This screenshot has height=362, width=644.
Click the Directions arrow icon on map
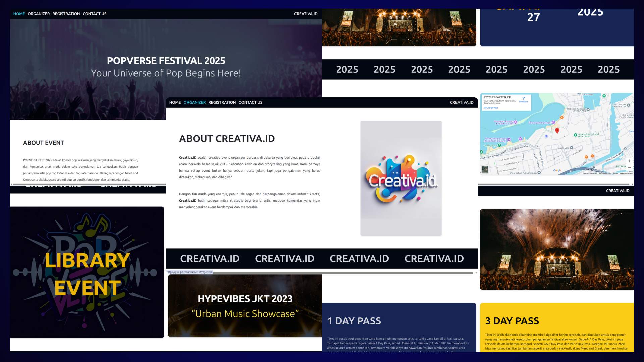[x=524, y=98]
